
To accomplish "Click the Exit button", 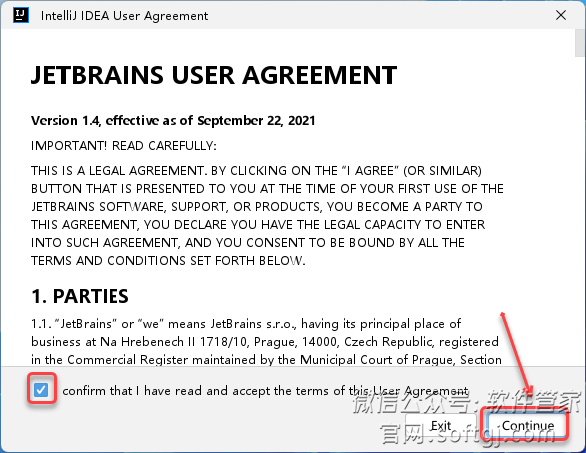I will 441,425.
